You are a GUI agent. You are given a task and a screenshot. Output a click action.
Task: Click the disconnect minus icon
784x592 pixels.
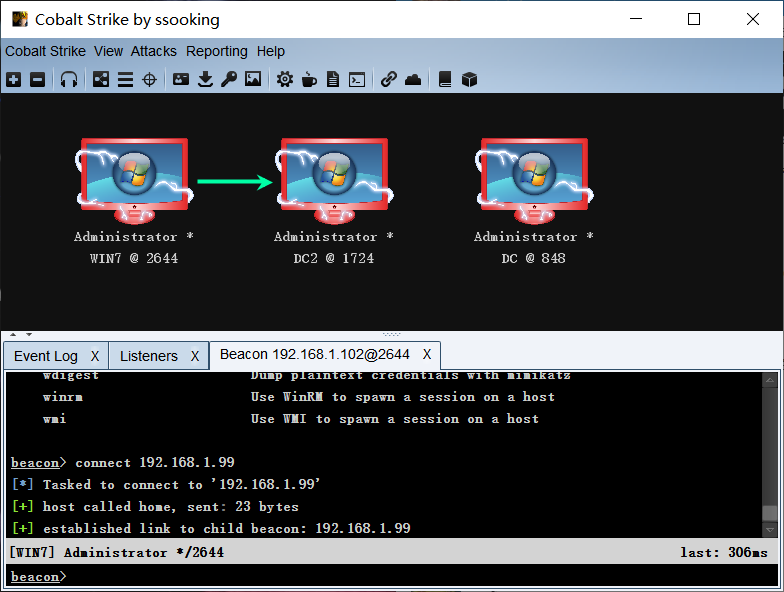coord(38,79)
